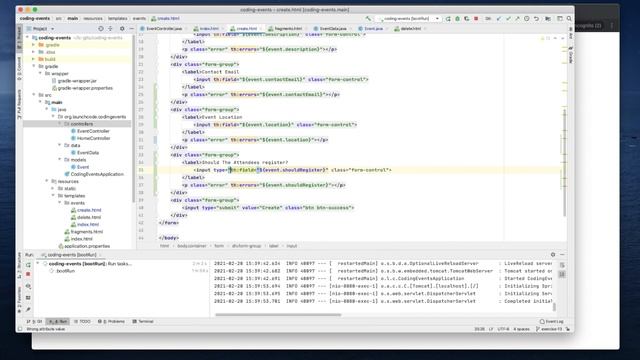Click the 'main' breadcrumb in navigation bar

73,18
